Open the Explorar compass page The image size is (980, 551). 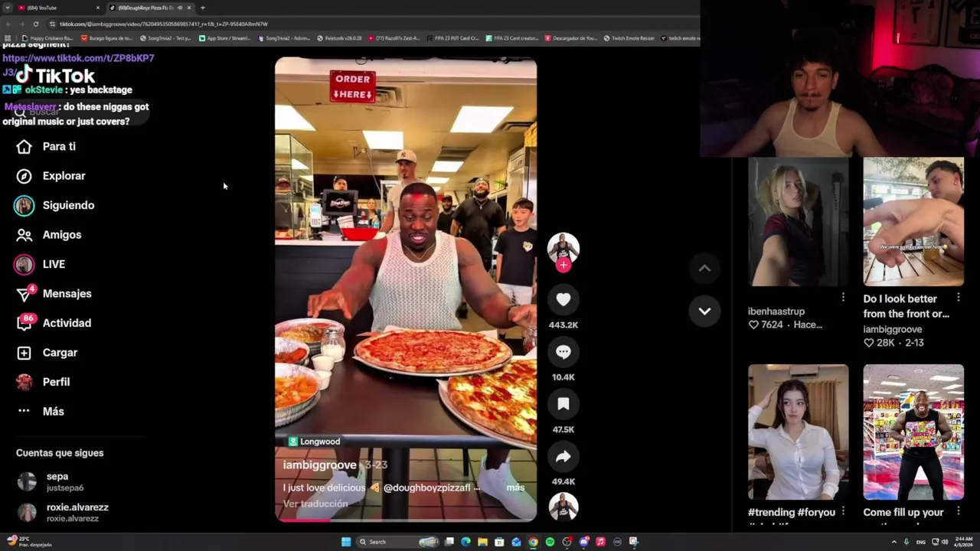pyautogui.click(x=51, y=176)
